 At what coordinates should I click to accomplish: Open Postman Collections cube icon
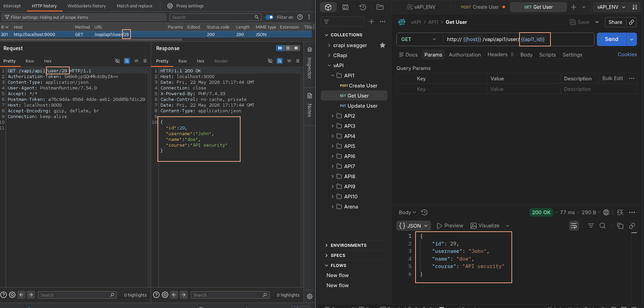(x=328, y=7)
